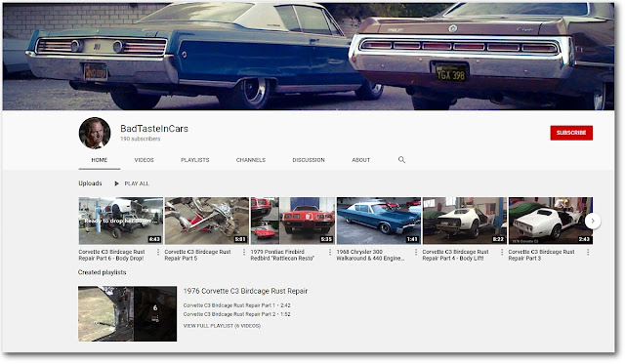Open options menu for Rust Repair Part 3
625x364 pixels.
pyautogui.click(x=588, y=252)
